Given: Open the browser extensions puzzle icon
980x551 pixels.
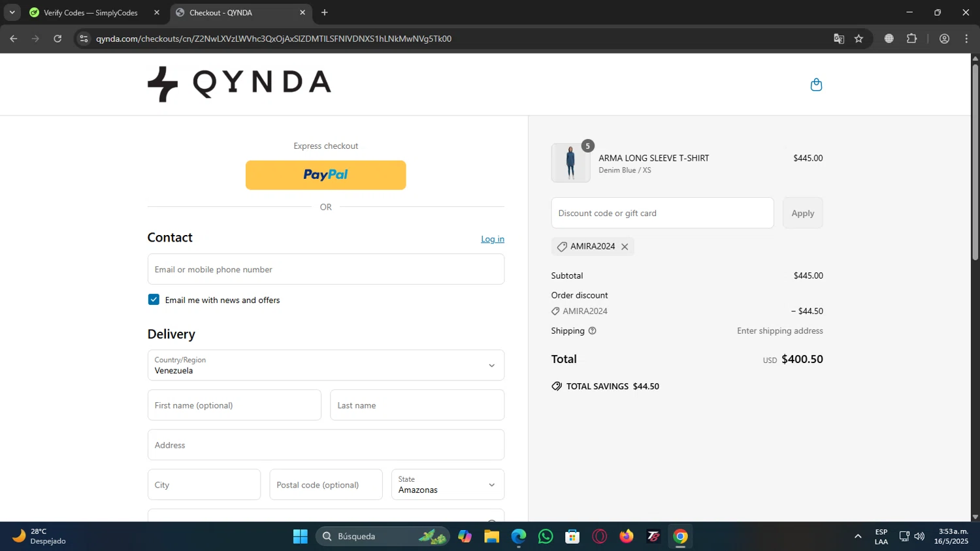Looking at the screenshot, I should [x=912, y=39].
